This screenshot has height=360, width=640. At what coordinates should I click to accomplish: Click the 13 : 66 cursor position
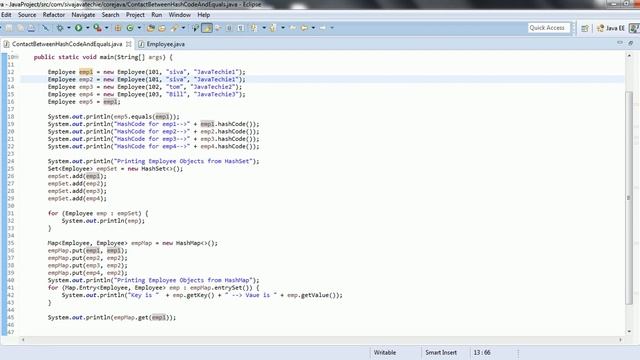pyautogui.click(x=482, y=352)
